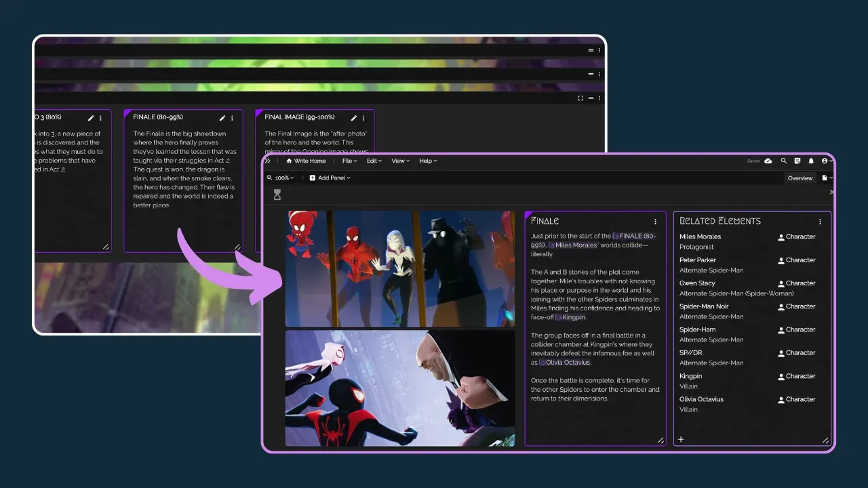This screenshot has width=868, height=488.
Task: Add a related element with plus icon
Action: pos(681,439)
